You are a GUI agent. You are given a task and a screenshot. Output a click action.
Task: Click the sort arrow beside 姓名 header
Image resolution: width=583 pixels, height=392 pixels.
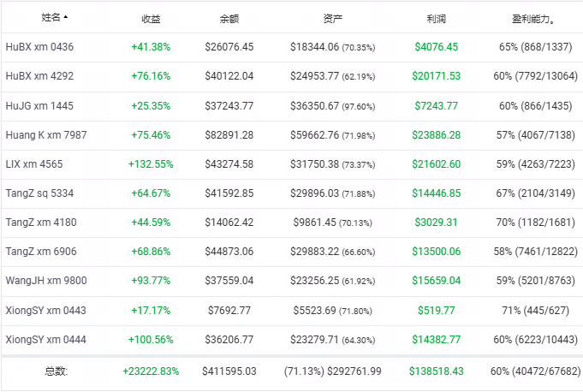(66, 17)
